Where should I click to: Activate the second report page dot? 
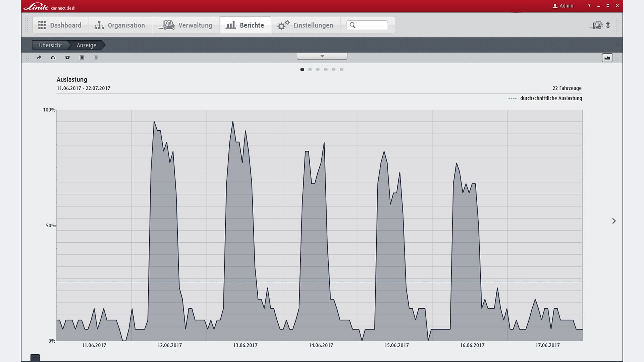pyautogui.click(x=310, y=69)
